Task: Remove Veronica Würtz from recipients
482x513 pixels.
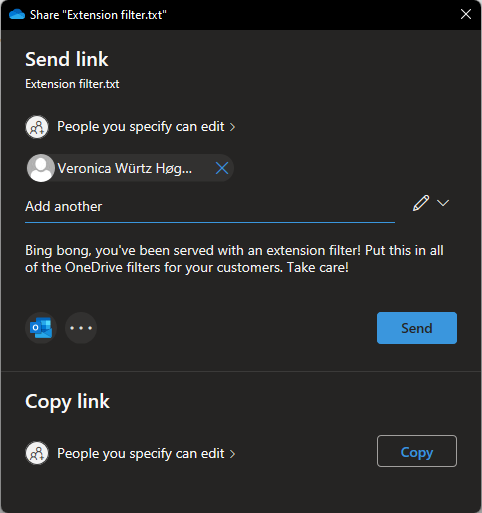Action: click(x=222, y=168)
